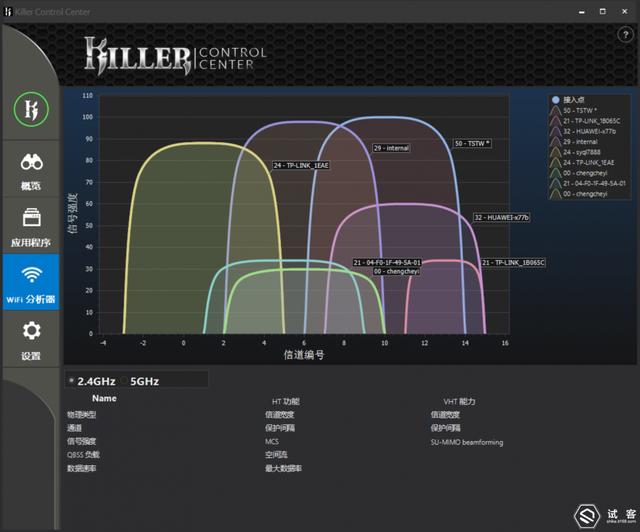Click the '空间流' field label
Image resolution: width=640 pixels, height=532 pixels.
276,455
